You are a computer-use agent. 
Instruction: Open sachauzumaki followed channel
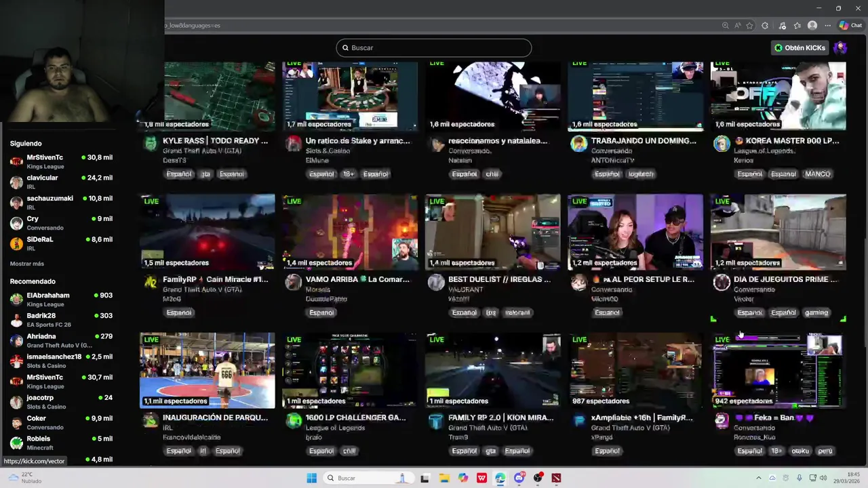(61, 202)
